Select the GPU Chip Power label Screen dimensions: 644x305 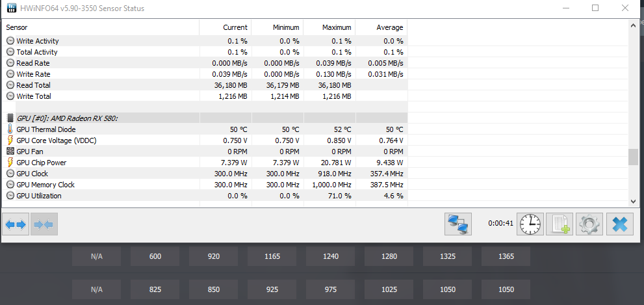point(42,163)
